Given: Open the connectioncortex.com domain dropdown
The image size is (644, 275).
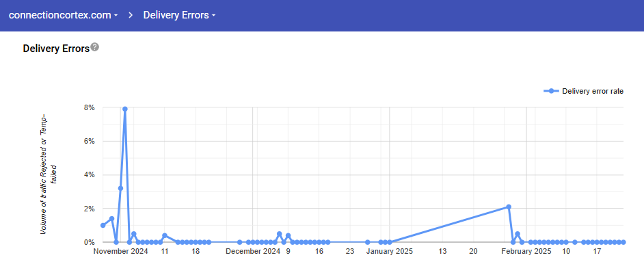Looking at the screenshot, I should tap(63, 15).
